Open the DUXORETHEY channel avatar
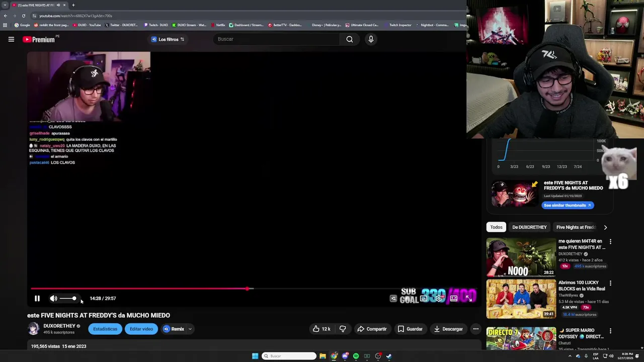644x362 pixels. tap(33, 329)
